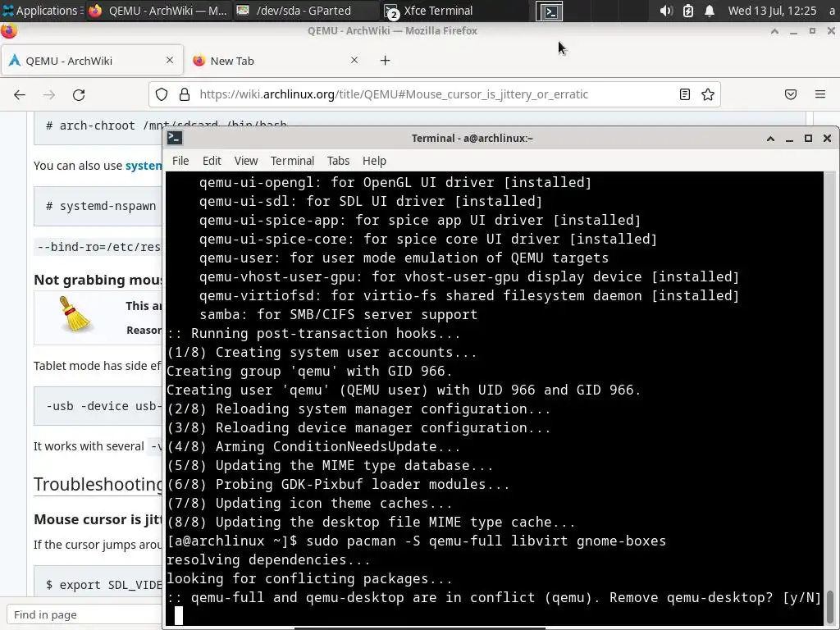The height and width of the screenshot is (630, 840).
Task: Open the Terminal Tabs menu
Action: click(x=338, y=161)
